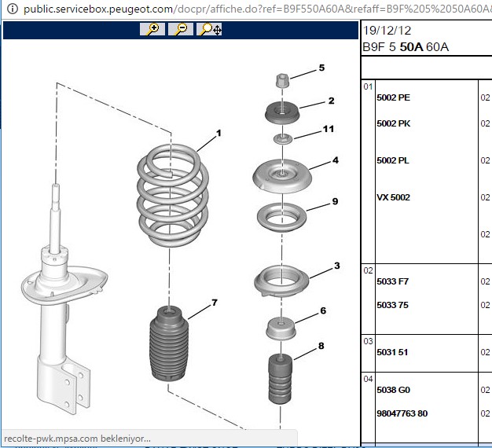The image size is (492, 448).
Task: Click callout number 2 by the top cup
Action: (x=332, y=101)
